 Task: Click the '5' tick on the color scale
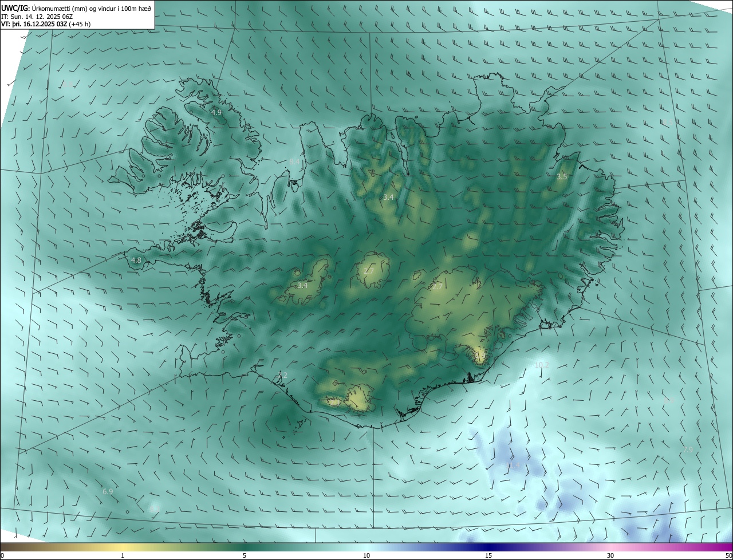coord(245,555)
